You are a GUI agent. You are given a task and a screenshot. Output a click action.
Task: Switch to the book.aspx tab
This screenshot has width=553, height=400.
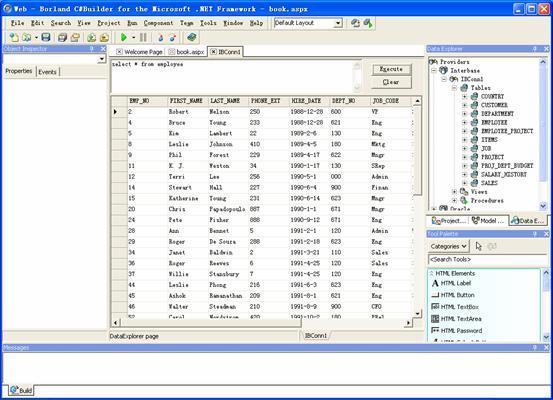tap(186, 52)
